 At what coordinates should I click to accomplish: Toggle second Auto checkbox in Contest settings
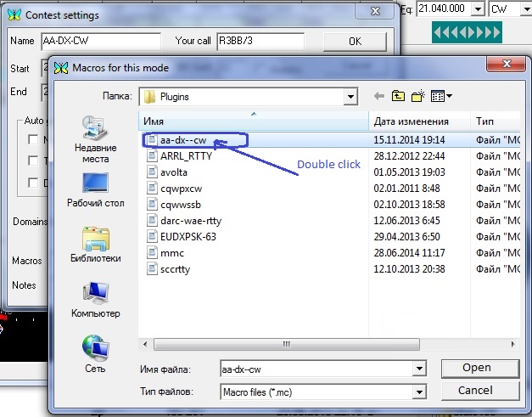(x=32, y=161)
